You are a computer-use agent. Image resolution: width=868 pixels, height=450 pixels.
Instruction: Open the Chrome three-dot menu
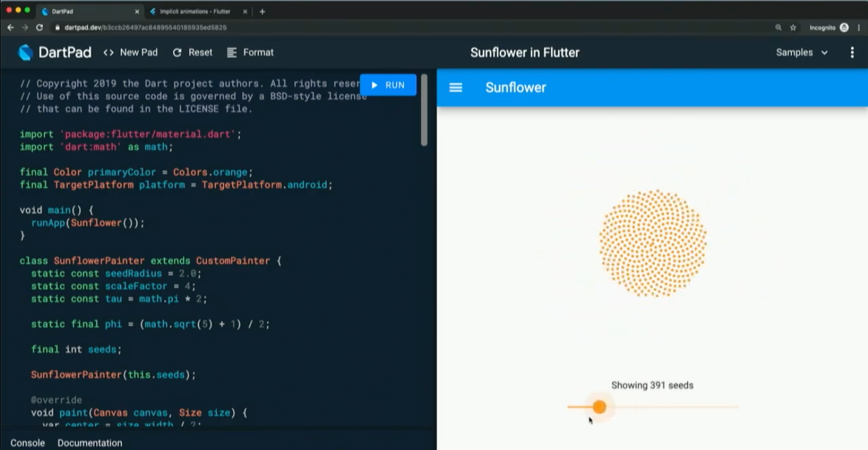tap(859, 28)
